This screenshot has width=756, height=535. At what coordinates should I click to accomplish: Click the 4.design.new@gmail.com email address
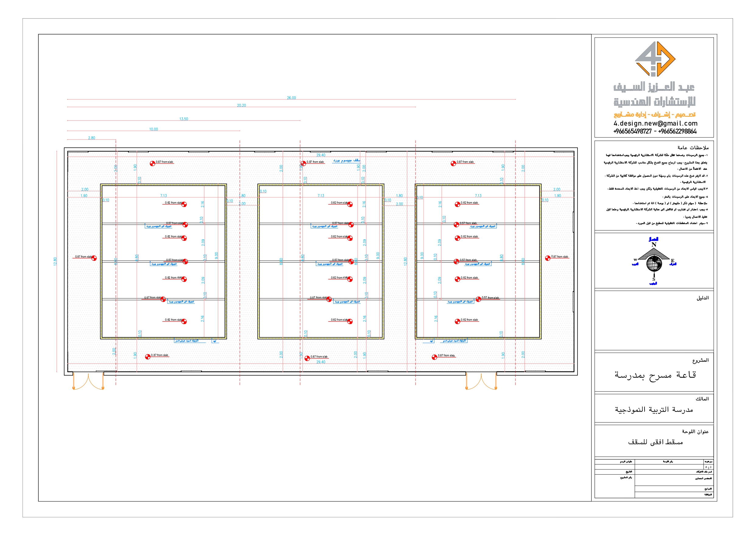pos(655,123)
